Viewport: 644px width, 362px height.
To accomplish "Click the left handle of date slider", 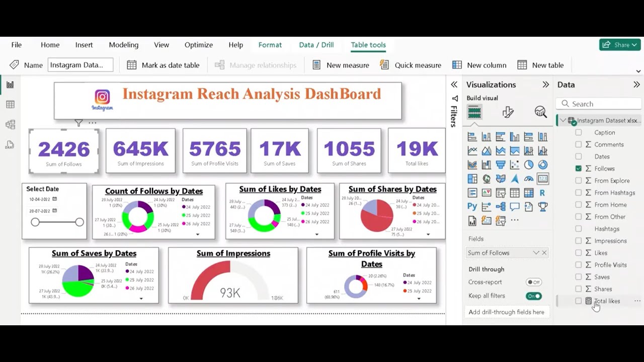I will (x=35, y=222).
